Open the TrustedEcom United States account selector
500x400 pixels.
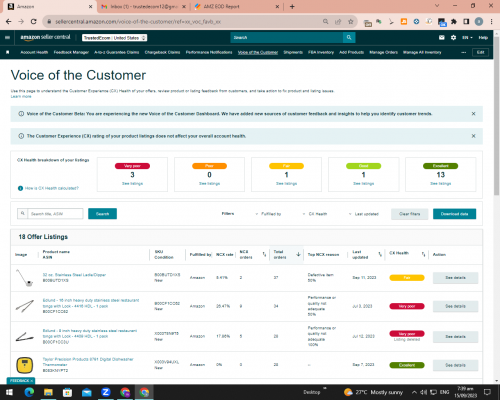115,38
